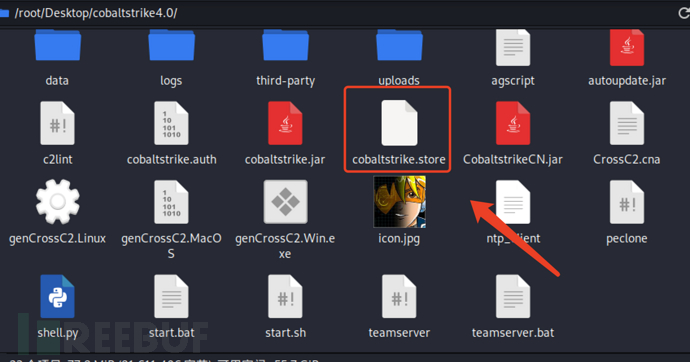This screenshot has width=690, height=362.
Task: Select the peclone script icon
Action: pos(627,202)
